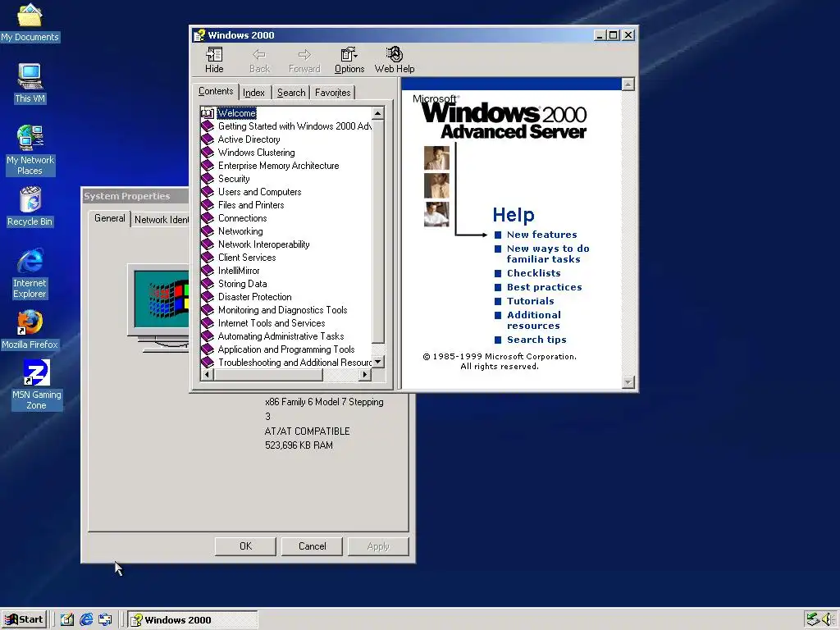The image size is (840, 630).
Task: Click the book icon beside Connections
Action: (208, 218)
